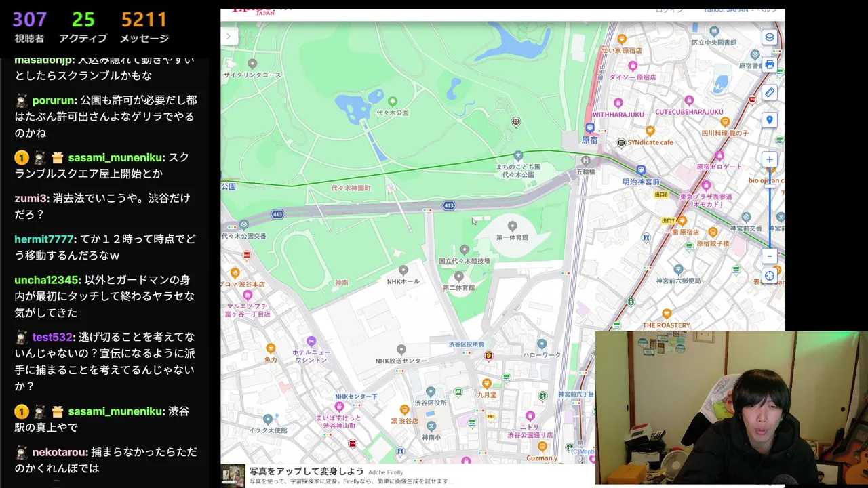Click the 国立代々木競技場 marker
868x488 pixels.
[465, 250]
